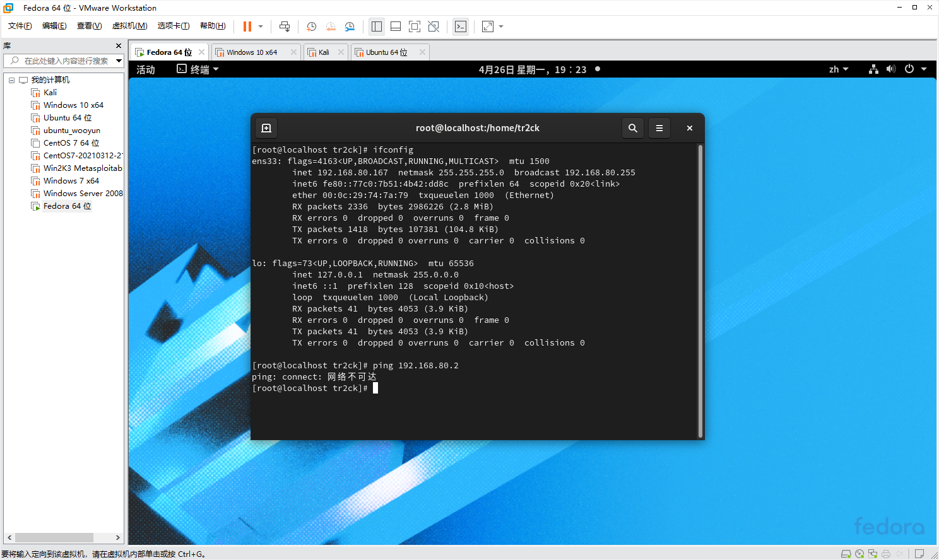Open the 帮助(H) menu
The width and height of the screenshot is (939, 560).
coord(213,26)
